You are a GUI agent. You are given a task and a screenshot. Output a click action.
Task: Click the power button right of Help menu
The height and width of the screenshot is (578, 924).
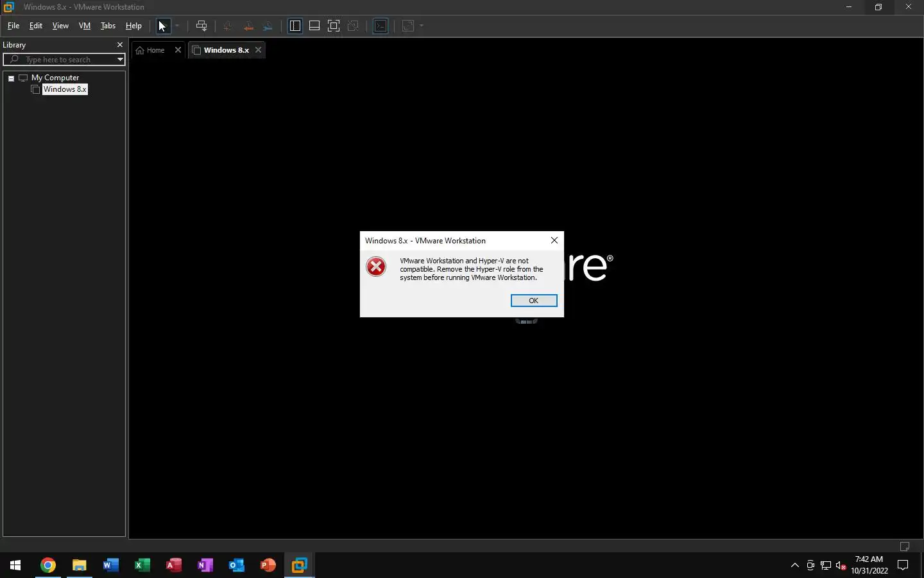(x=163, y=26)
